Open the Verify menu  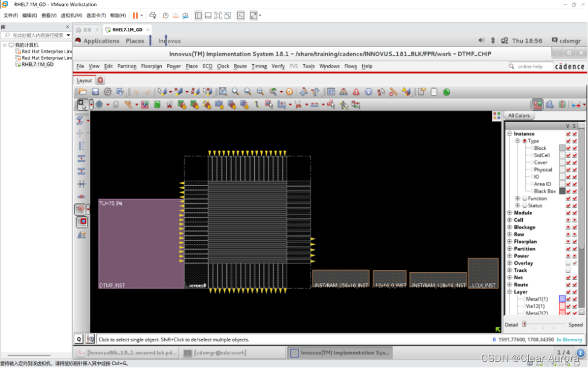click(278, 66)
